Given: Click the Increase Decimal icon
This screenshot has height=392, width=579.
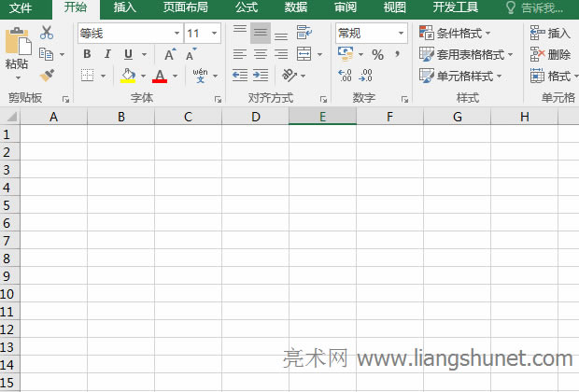Looking at the screenshot, I should pyautogui.click(x=345, y=76).
